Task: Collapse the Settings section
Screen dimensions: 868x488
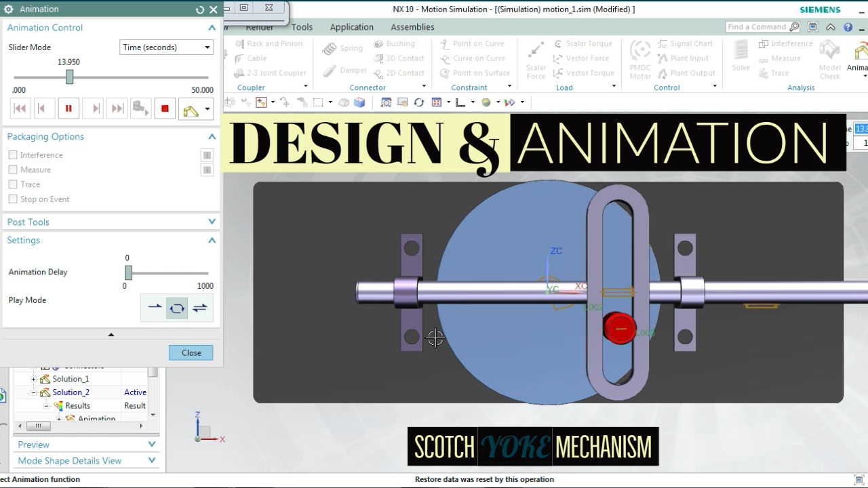Action: click(212, 240)
